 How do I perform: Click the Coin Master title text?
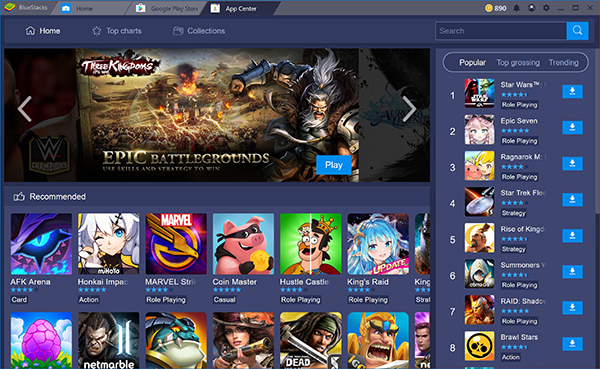(235, 282)
